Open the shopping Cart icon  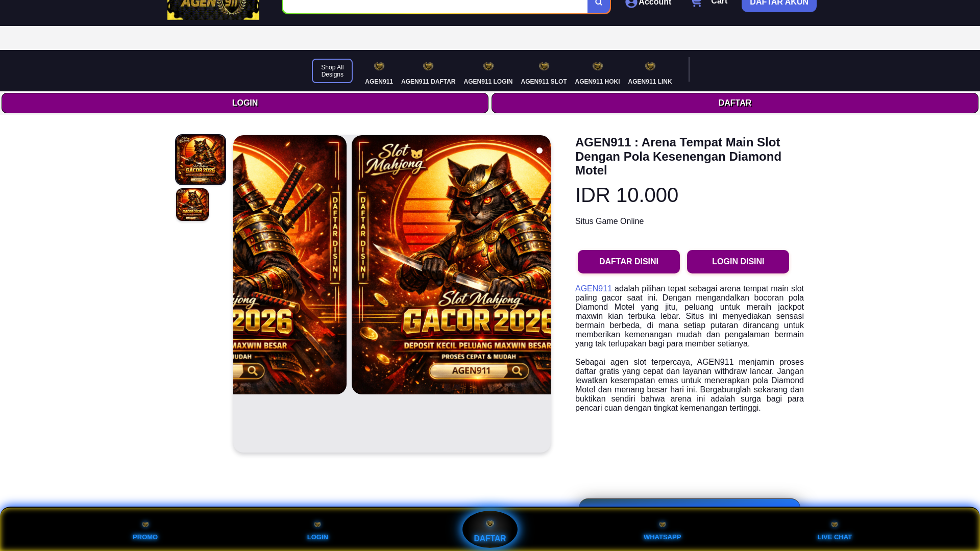click(x=696, y=4)
